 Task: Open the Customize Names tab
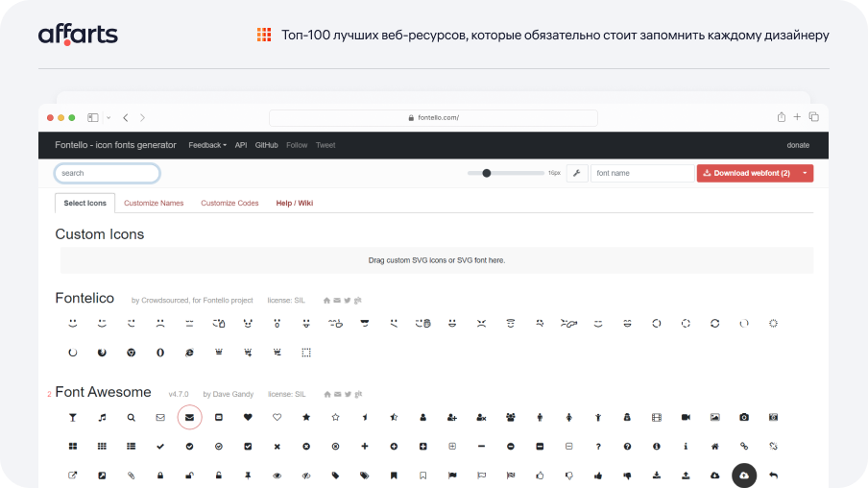154,204
